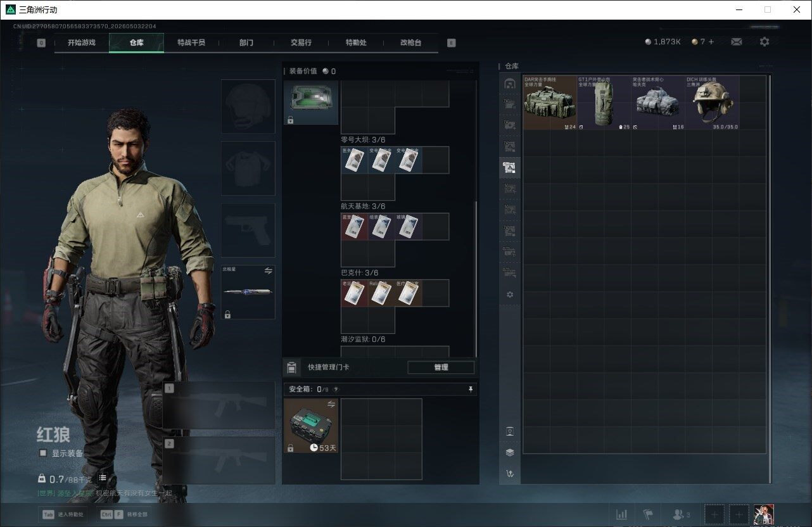Select third keycard under 零号大坝
The height and width of the screenshot is (527, 812).
(x=409, y=160)
